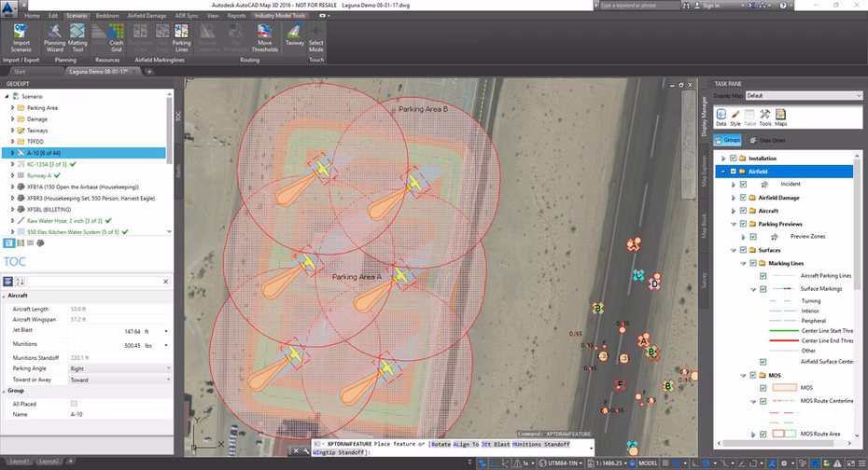The image size is (868, 470).
Task: Click the customization hamburger icon in status bar
Action: pos(861,463)
